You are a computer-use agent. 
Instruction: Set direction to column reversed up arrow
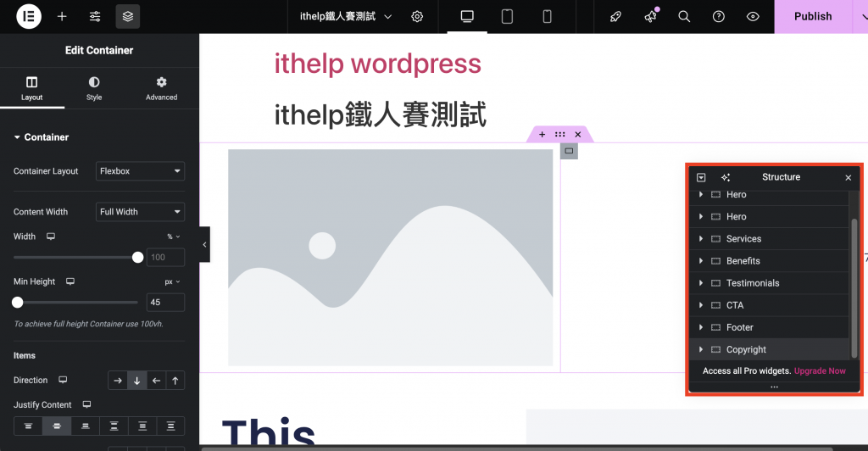click(175, 380)
